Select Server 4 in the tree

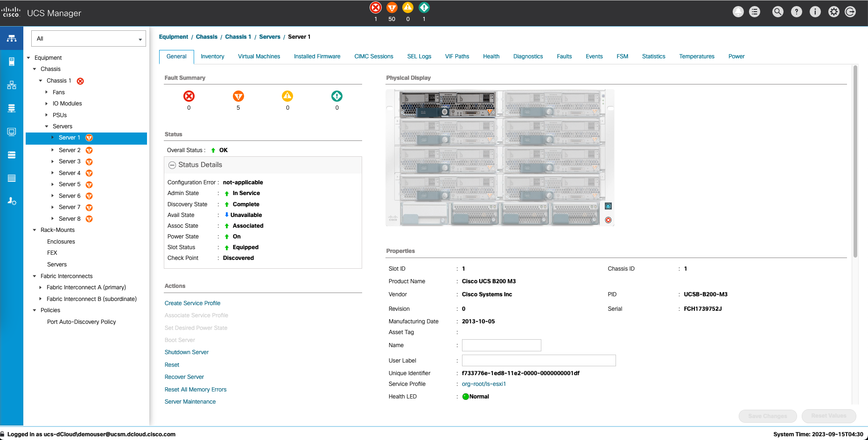coord(70,173)
